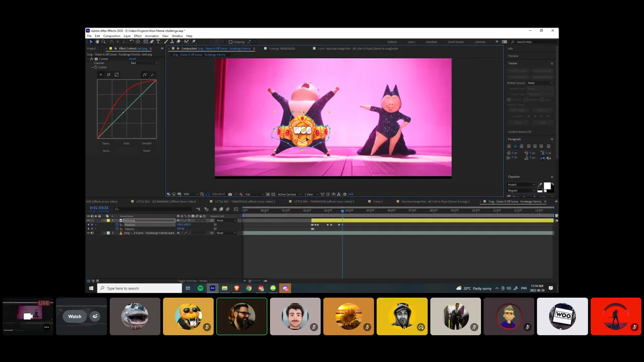Toggle the transparency grid button in viewer
The image size is (644, 362).
click(273, 195)
